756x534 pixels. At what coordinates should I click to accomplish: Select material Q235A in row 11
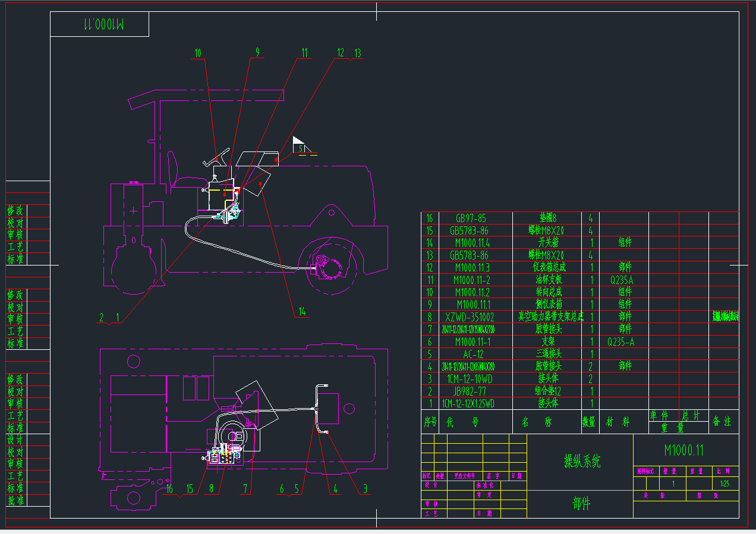tap(622, 280)
